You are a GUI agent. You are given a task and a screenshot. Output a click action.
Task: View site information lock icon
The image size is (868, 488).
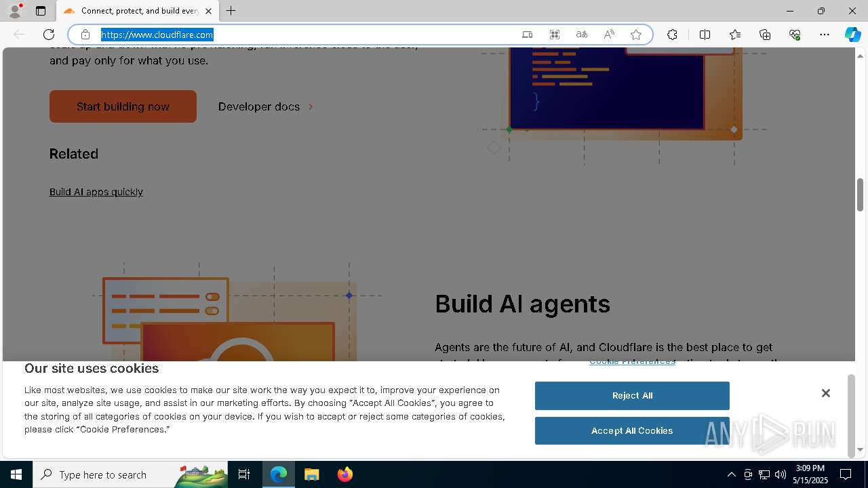[x=85, y=35]
